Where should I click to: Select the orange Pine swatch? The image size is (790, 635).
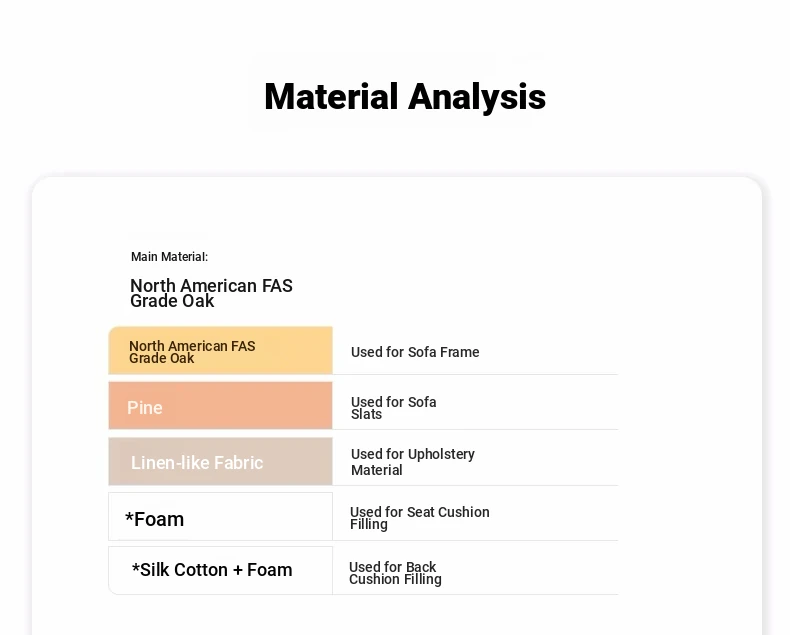220,406
